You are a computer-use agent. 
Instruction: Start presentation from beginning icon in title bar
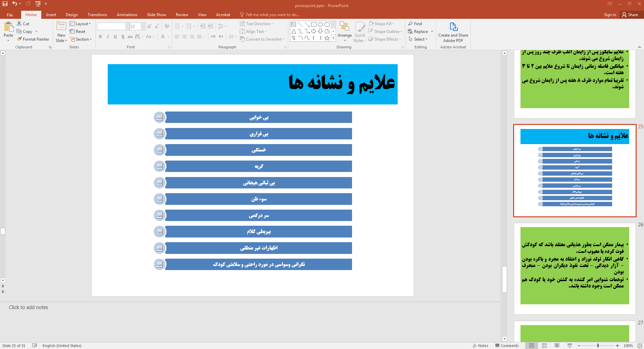pos(38,4)
